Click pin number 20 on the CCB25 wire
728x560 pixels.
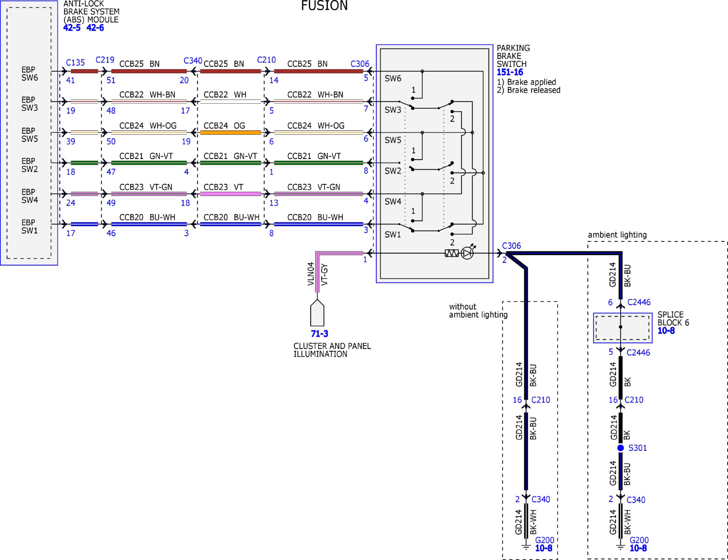184,80
